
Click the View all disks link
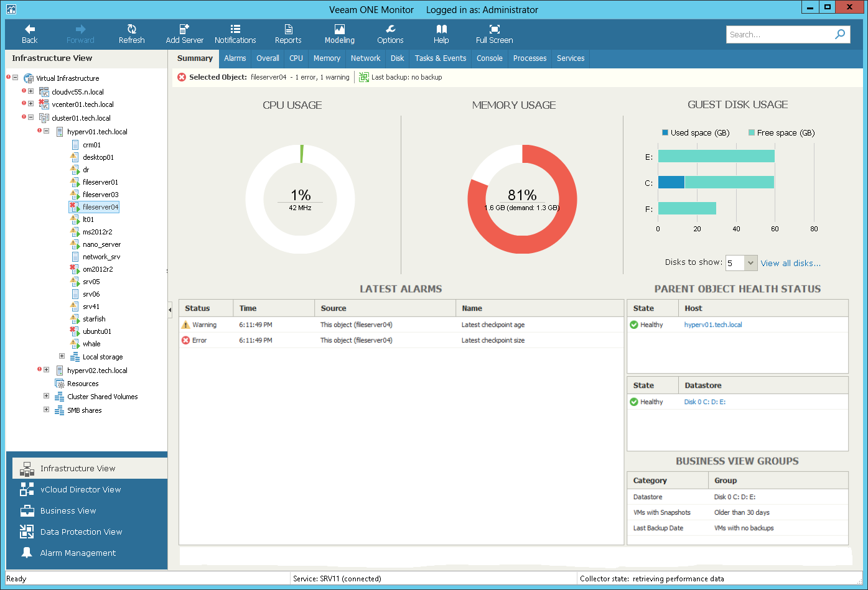pyautogui.click(x=790, y=263)
